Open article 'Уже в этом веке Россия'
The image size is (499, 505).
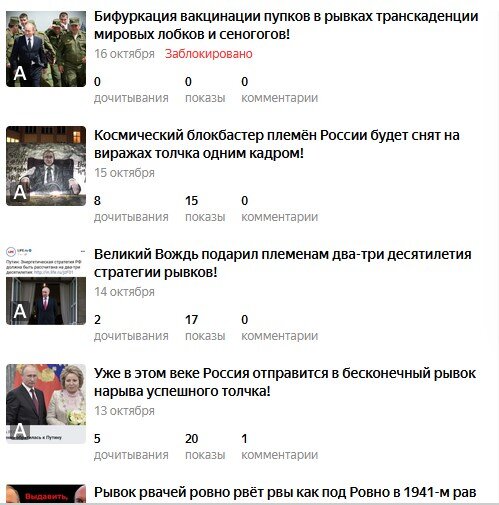click(285, 382)
